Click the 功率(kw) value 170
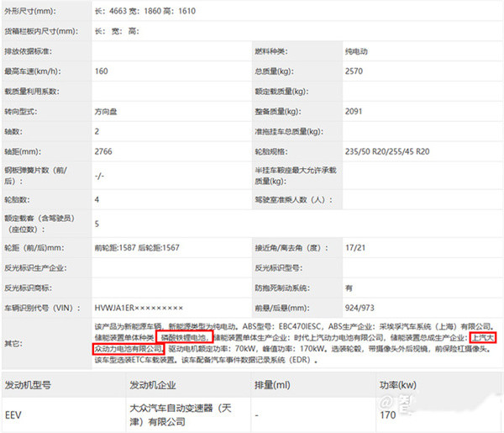The width and height of the screenshot is (504, 433). click(x=387, y=413)
